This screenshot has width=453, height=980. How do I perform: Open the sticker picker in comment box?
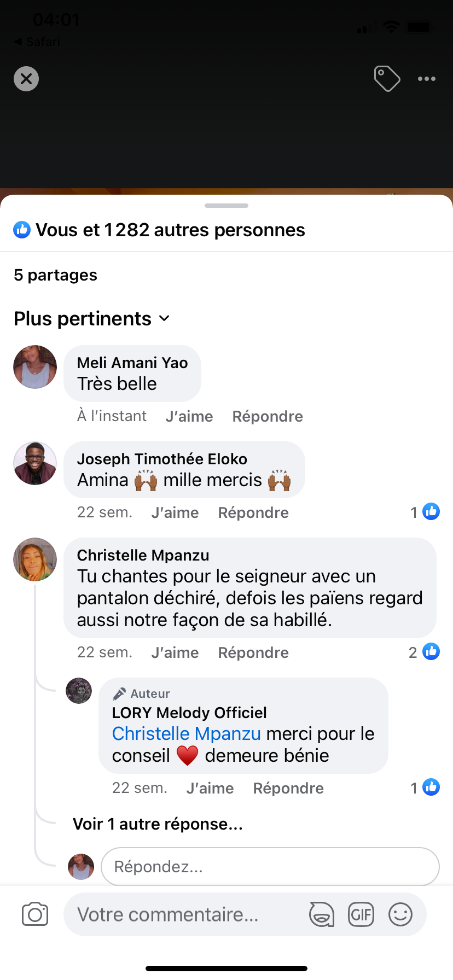[322, 914]
